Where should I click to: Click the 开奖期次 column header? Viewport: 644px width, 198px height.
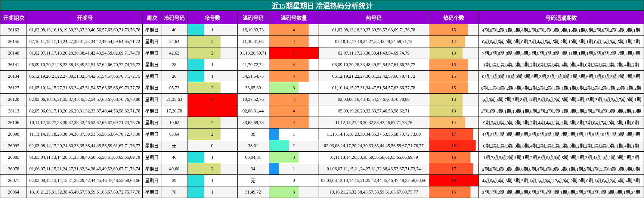(13, 18)
